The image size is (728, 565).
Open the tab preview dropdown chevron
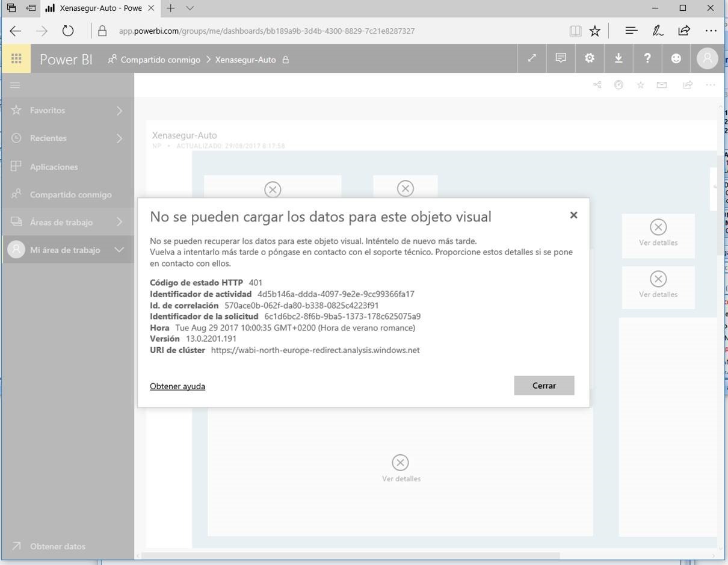190,8
